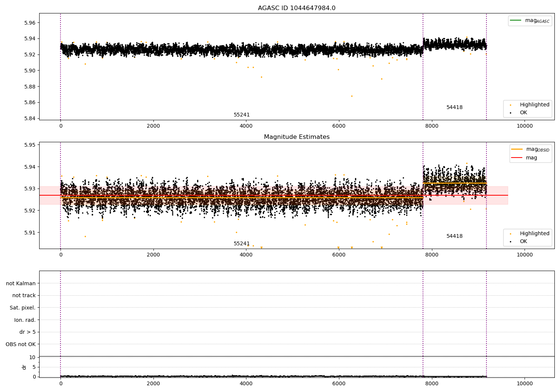Viewport: 560px width, 392px height.
Task: Click OBSID label 55241 in top plot
Action: tap(242, 115)
